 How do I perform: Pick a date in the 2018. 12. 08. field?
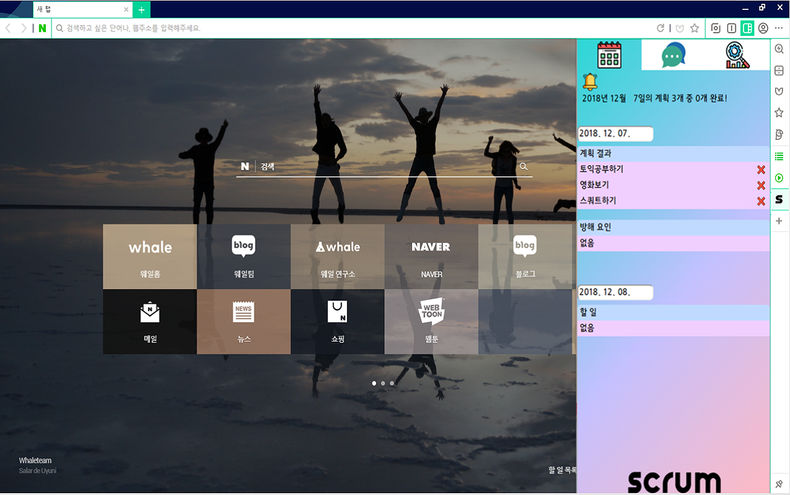pyautogui.click(x=615, y=292)
